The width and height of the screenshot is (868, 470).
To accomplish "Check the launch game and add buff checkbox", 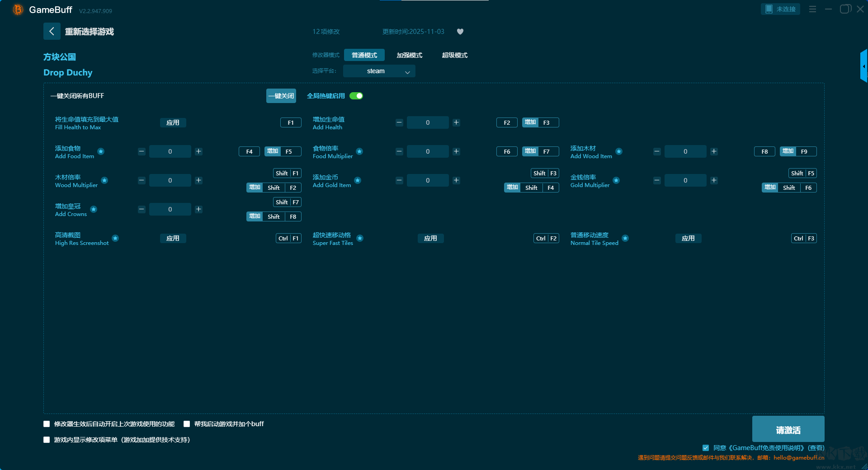I will tap(187, 424).
